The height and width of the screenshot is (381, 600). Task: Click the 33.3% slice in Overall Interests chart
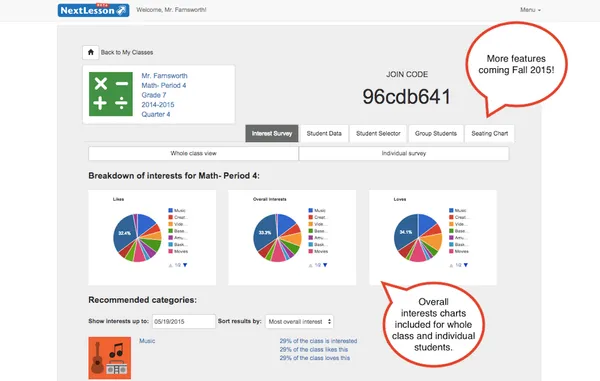265,233
